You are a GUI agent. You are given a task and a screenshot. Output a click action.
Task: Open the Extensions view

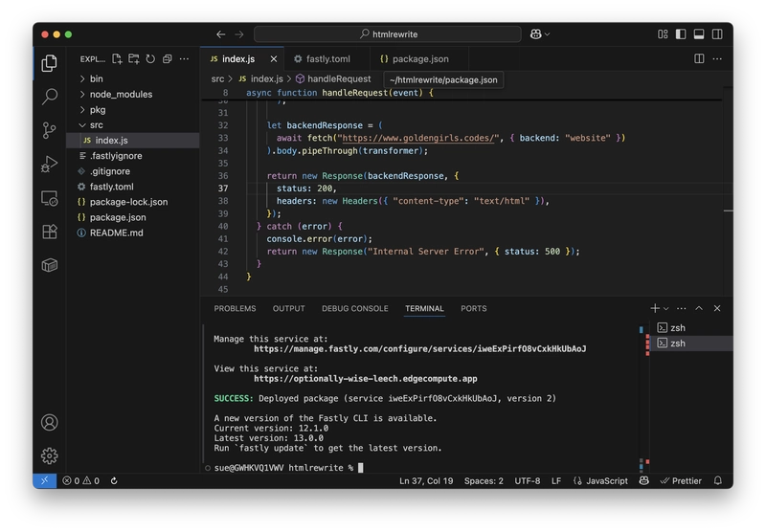click(50, 232)
